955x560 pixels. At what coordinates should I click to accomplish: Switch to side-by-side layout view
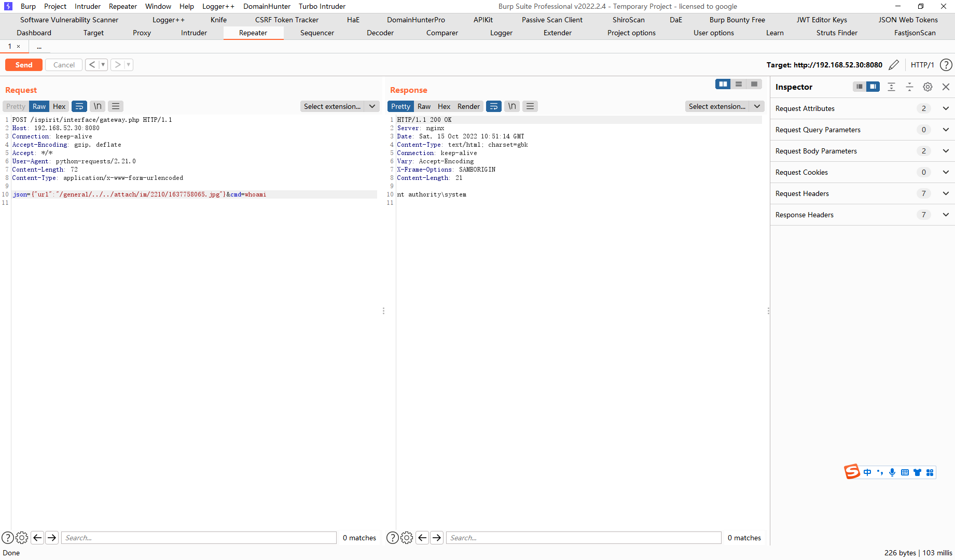723,84
